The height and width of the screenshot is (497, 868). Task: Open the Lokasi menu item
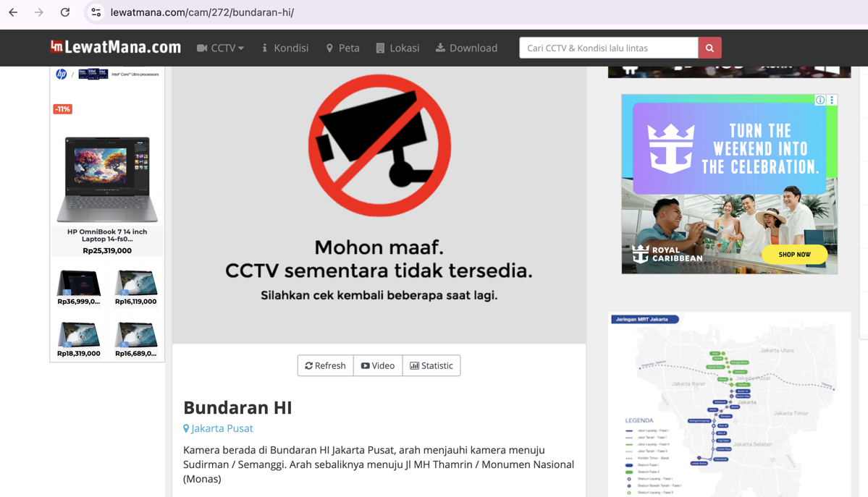[397, 48]
